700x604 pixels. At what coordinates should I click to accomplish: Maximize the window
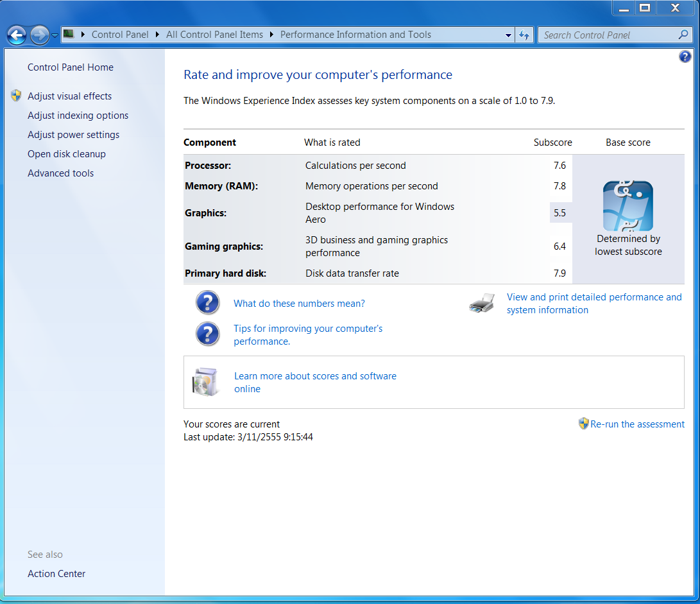pos(645,8)
